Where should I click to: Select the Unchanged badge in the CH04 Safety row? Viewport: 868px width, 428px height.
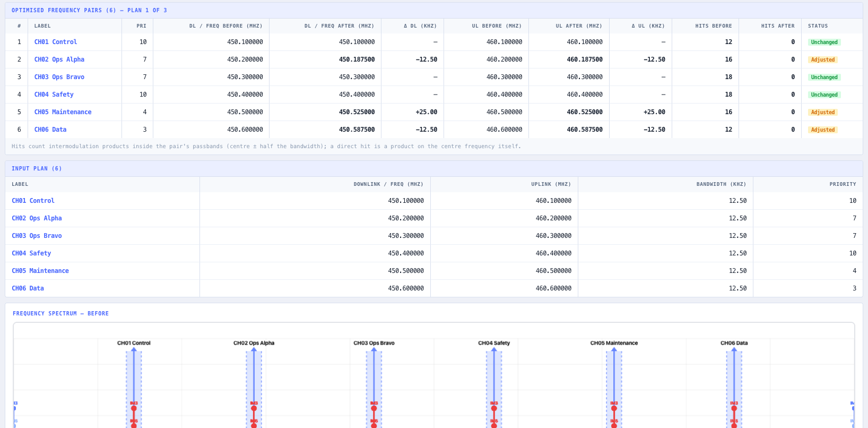point(824,95)
